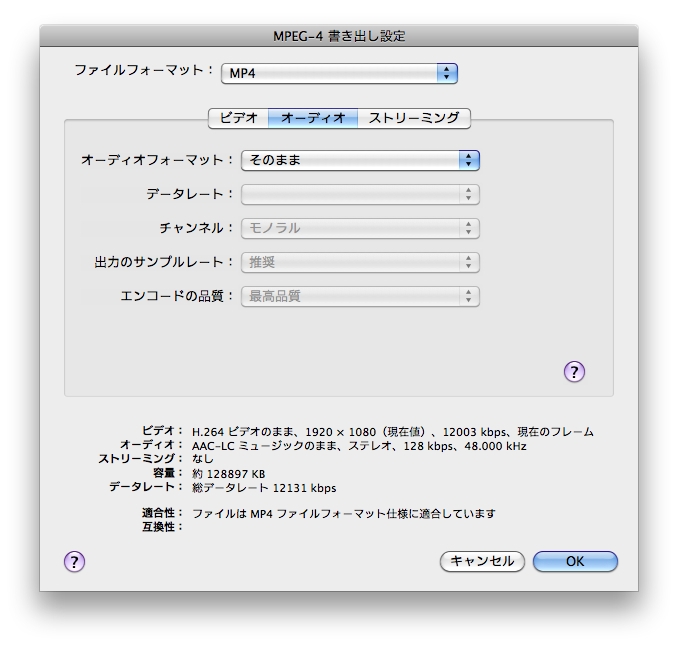This screenshot has height=646, width=678.
Task: Click the 互換性 label
Action: (x=162, y=527)
